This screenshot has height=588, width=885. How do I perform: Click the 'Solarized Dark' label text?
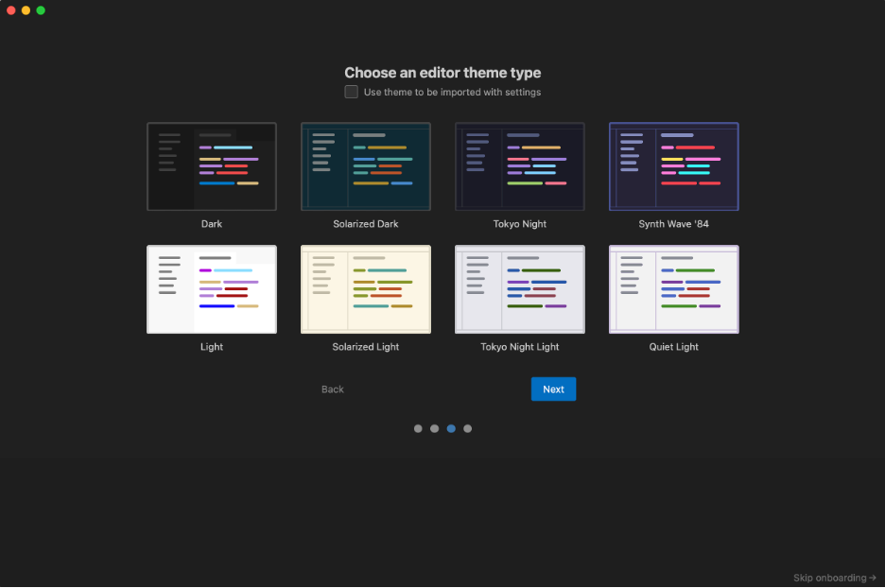366,224
